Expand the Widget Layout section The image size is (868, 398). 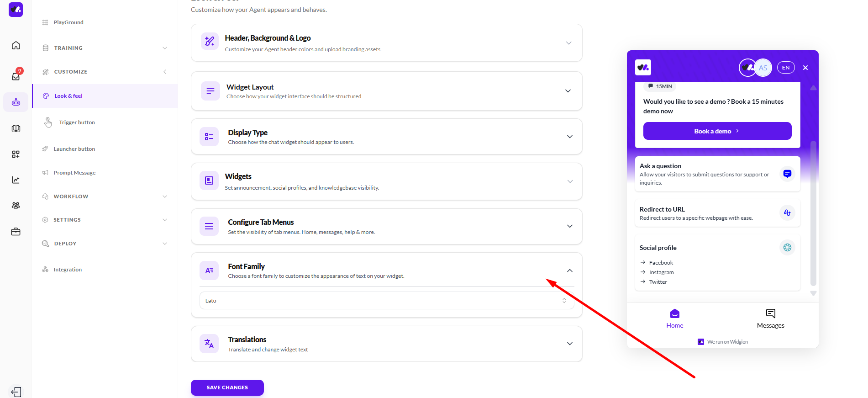click(568, 91)
